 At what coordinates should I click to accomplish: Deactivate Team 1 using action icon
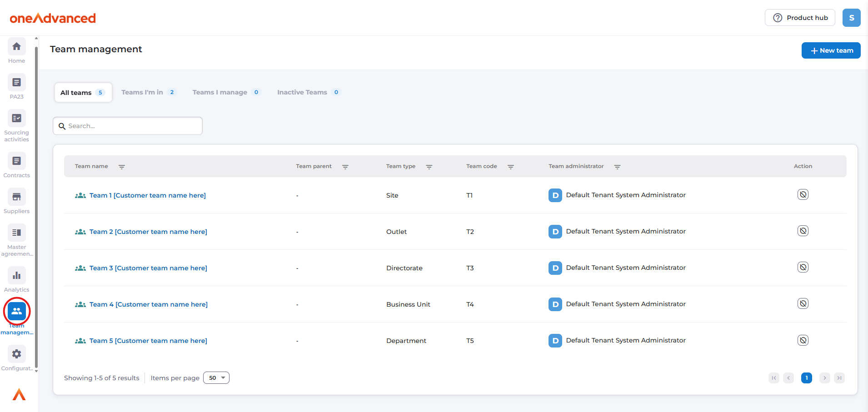point(803,195)
